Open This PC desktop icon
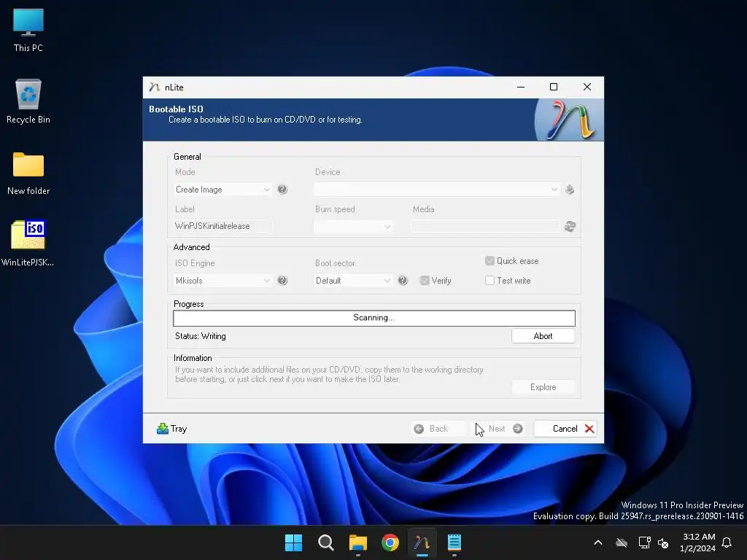 (x=28, y=30)
